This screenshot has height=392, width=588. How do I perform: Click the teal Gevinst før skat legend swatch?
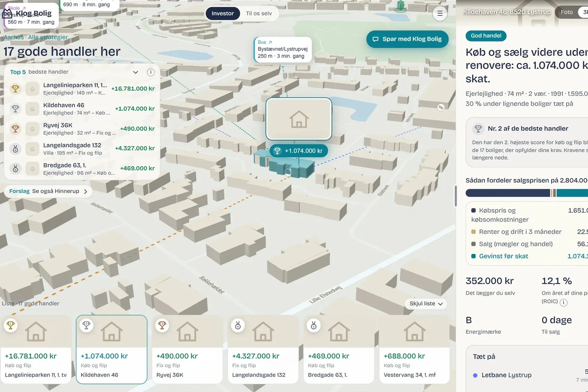473,256
